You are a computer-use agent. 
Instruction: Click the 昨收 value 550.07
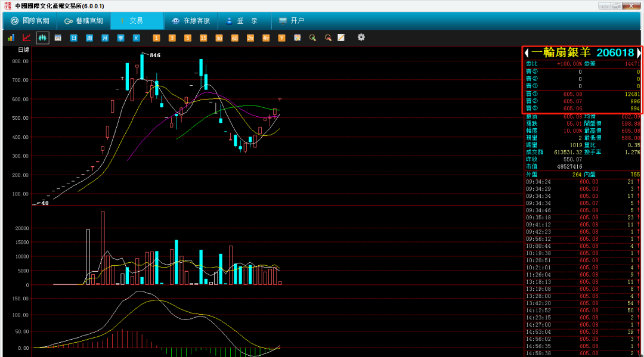pyautogui.click(x=572, y=159)
